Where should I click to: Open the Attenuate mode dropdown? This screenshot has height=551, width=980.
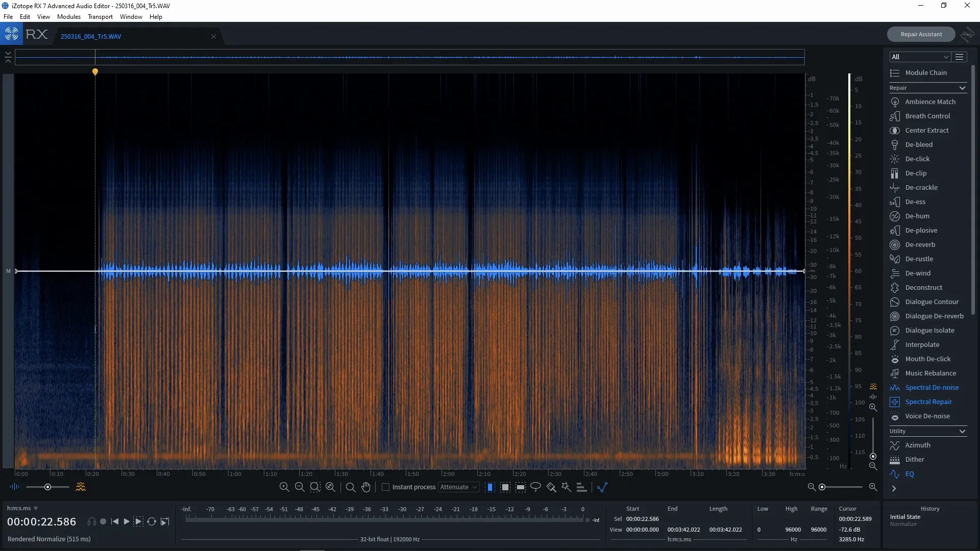[x=458, y=487]
